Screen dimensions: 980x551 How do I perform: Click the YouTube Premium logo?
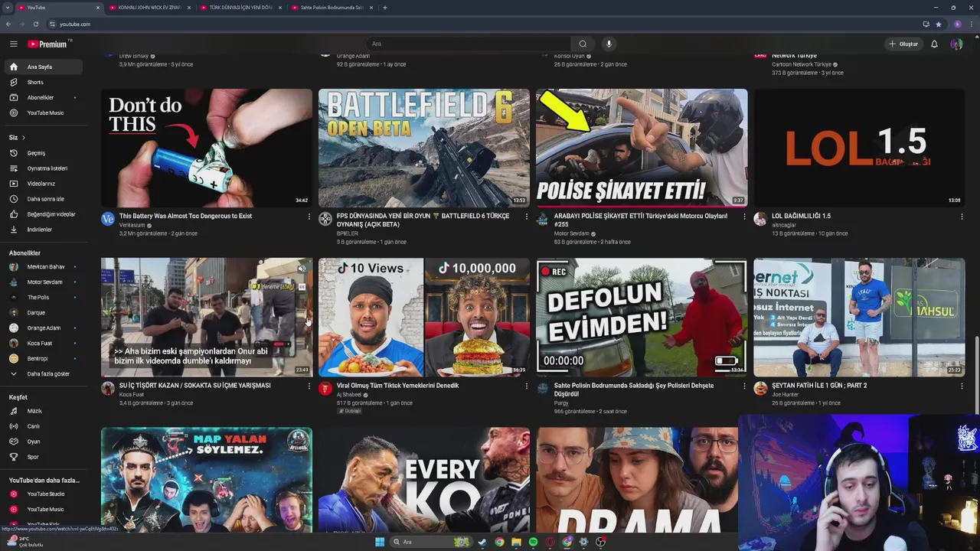[x=48, y=44]
